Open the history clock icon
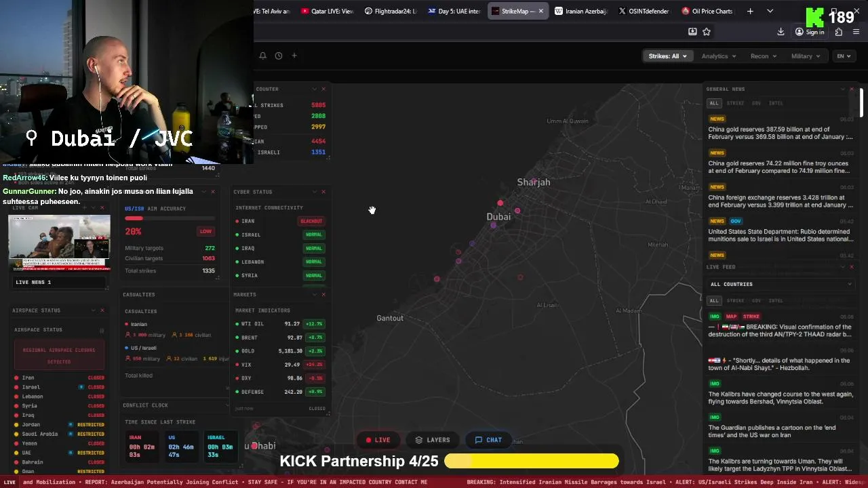The height and width of the screenshot is (488, 868). point(279,56)
